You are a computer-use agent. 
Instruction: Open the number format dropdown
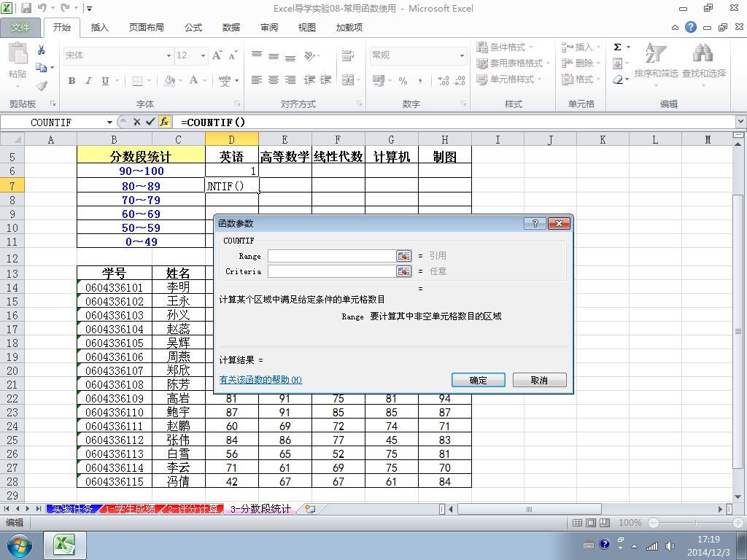pyautogui.click(x=462, y=55)
